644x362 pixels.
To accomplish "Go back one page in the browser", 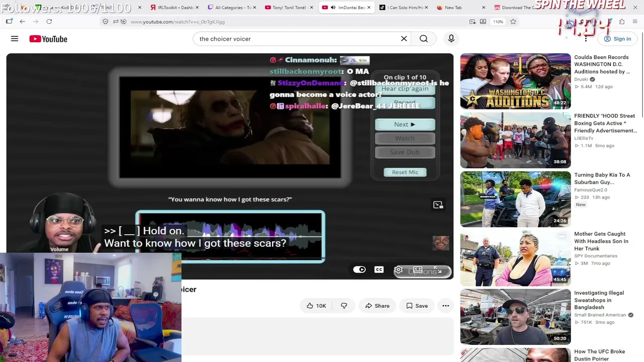I will pyautogui.click(x=22, y=22).
